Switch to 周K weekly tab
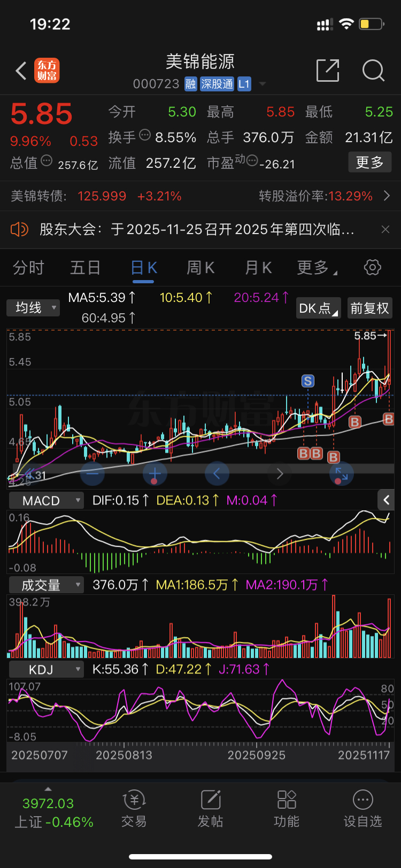Image resolution: width=401 pixels, height=868 pixels. click(x=200, y=267)
